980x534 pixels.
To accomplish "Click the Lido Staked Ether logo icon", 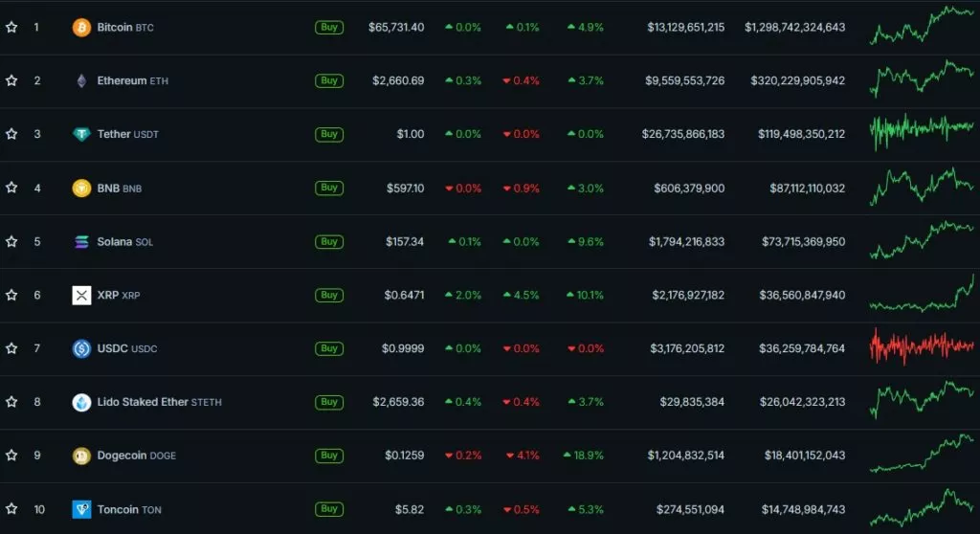I will point(81,403).
